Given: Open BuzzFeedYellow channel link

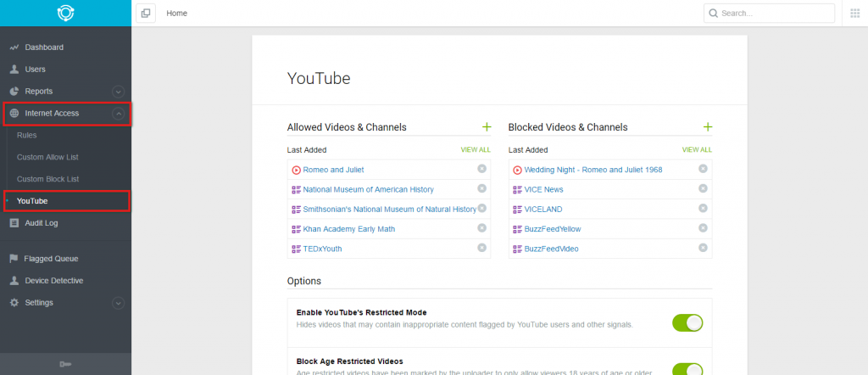Looking at the screenshot, I should (553, 229).
